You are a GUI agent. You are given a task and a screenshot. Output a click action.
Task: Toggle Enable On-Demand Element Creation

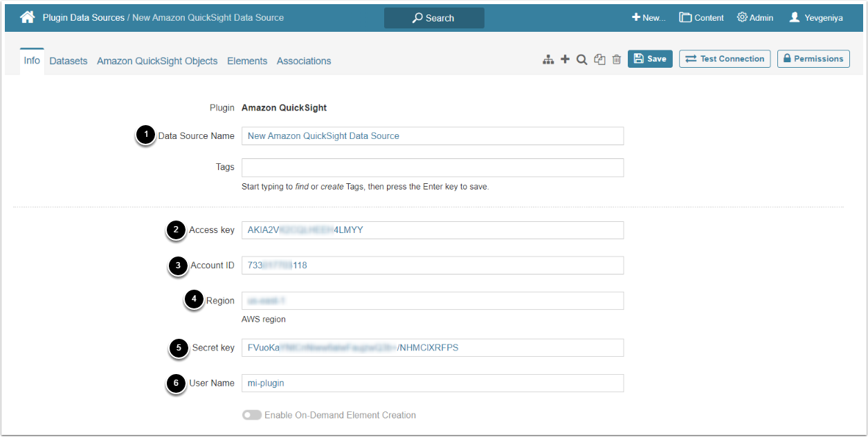(x=252, y=416)
